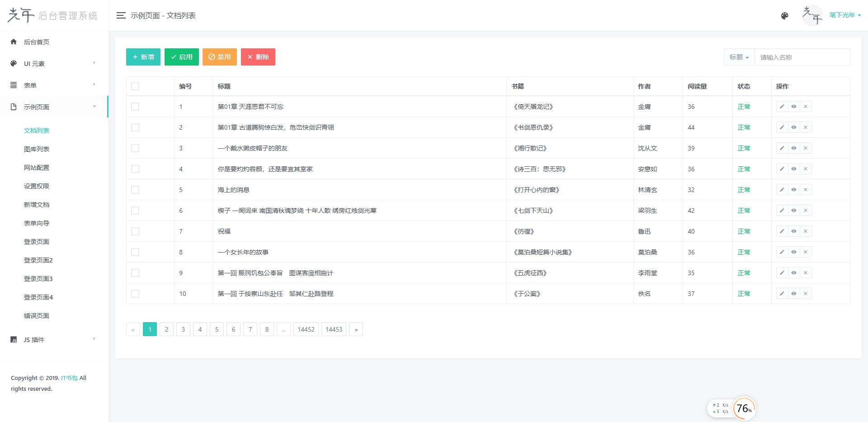Select checkbox for row 7 祝福
The width and height of the screenshot is (868, 422).
coord(135,231)
